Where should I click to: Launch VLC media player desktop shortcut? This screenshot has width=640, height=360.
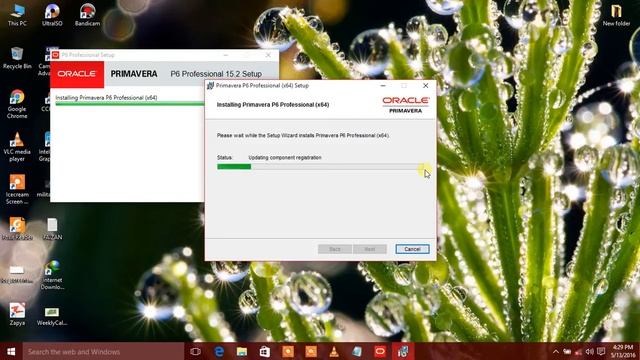17,147
